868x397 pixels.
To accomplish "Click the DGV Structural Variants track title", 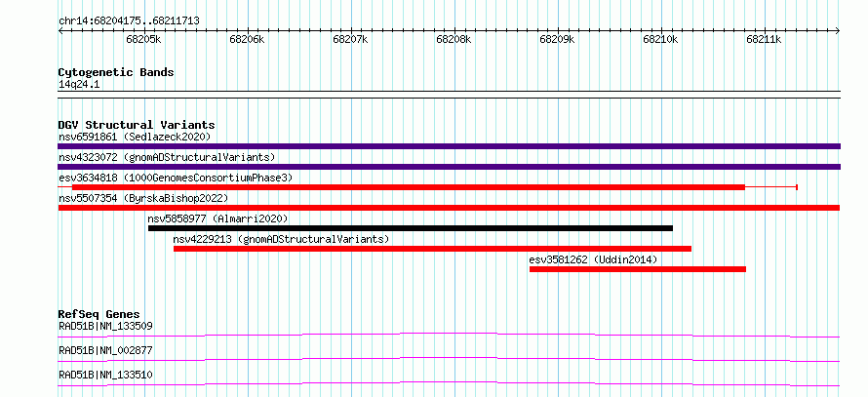I will [x=137, y=125].
